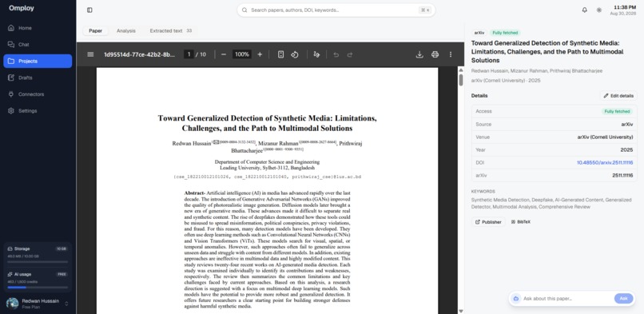
Task: Click the arXiv ID 2511.11116 value
Action: [x=622, y=176]
